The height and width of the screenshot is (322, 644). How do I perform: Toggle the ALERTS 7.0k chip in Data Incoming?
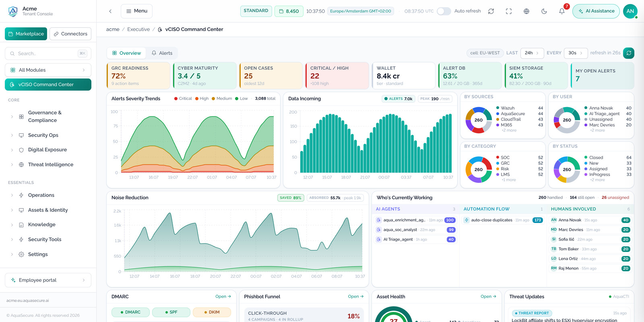[398, 99]
